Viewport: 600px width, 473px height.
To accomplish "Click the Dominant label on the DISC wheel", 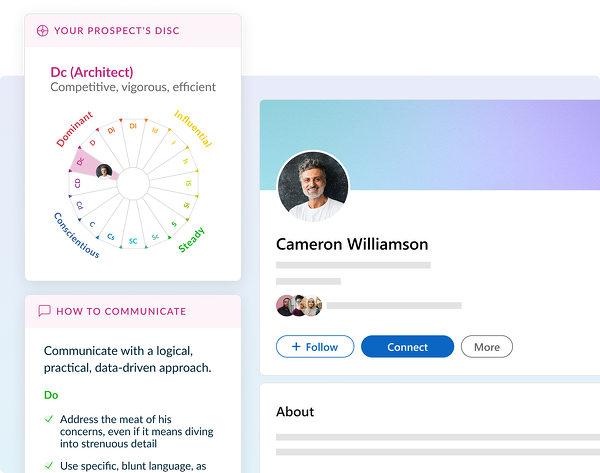I will (73, 131).
